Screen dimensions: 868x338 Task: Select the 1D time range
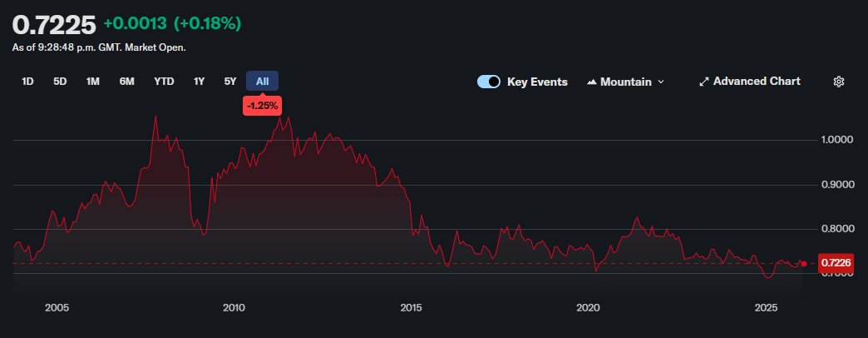[x=27, y=82]
